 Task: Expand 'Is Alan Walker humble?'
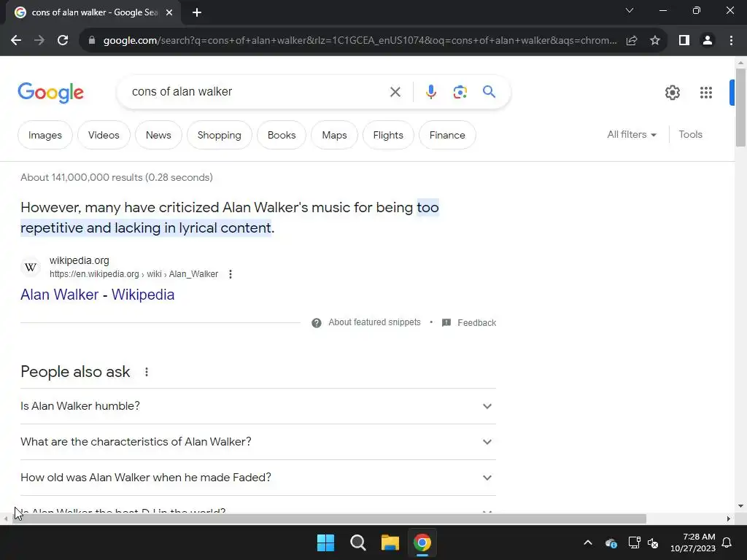(258, 406)
